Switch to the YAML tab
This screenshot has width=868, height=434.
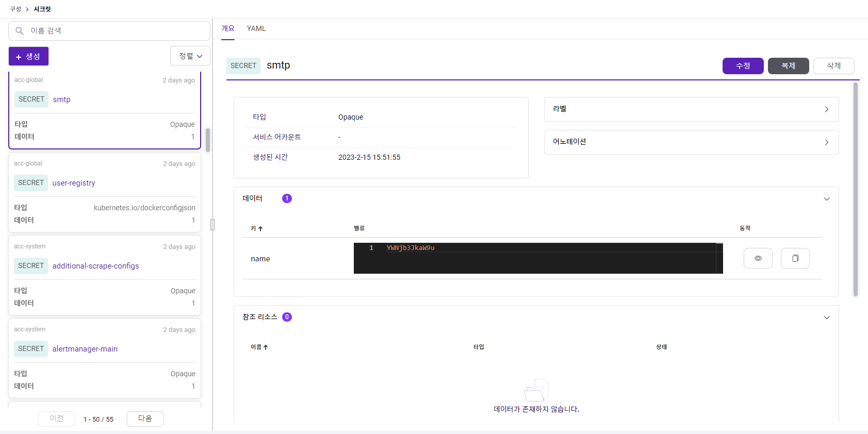pos(256,29)
